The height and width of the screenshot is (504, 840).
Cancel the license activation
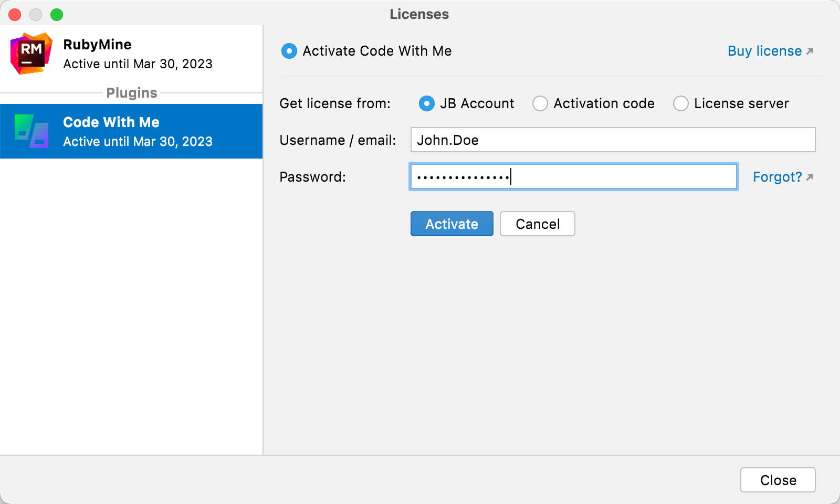point(537,224)
